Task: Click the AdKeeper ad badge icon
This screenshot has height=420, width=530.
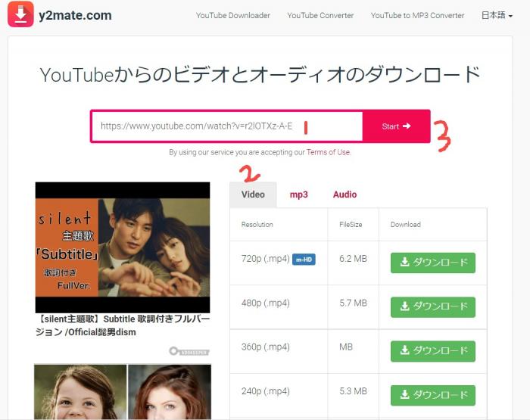Action: [189, 351]
